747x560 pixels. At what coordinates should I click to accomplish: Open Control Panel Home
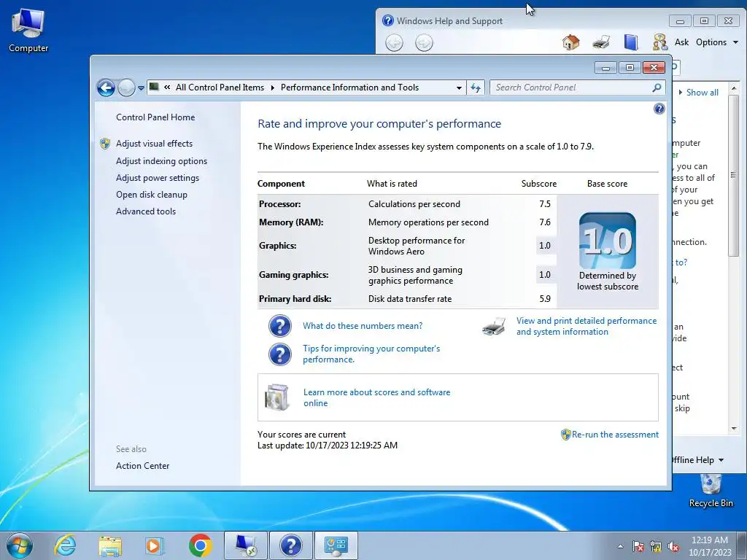tap(155, 117)
